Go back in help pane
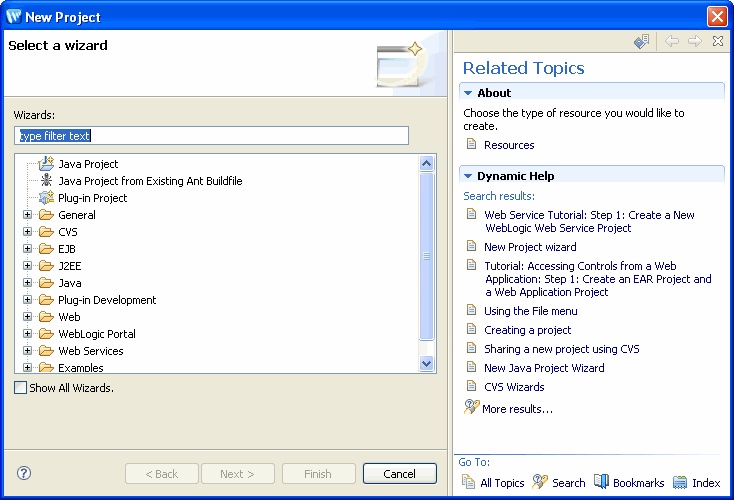This screenshot has width=734, height=500. 672,41
